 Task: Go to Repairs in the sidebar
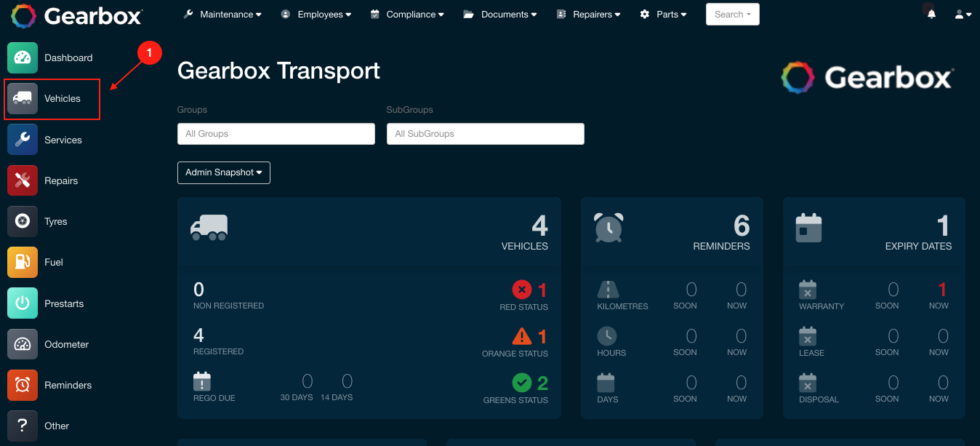(61, 180)
